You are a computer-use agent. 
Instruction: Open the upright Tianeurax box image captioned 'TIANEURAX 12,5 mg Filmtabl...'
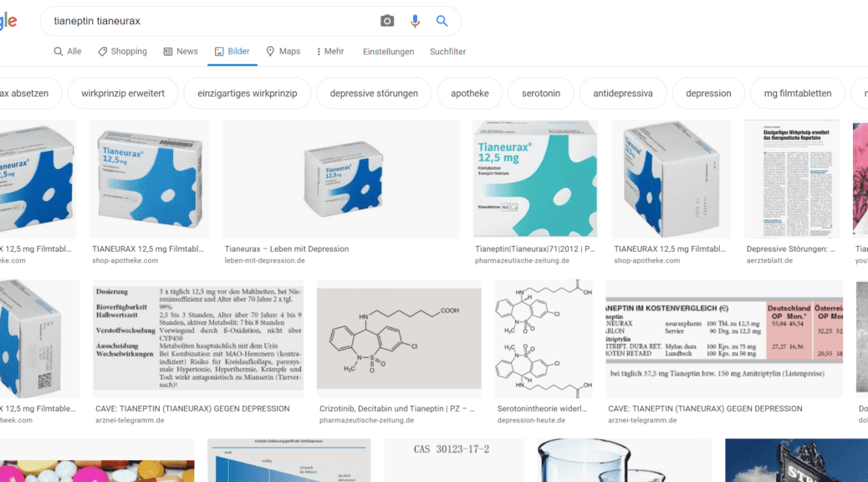(x=671, y=179)
